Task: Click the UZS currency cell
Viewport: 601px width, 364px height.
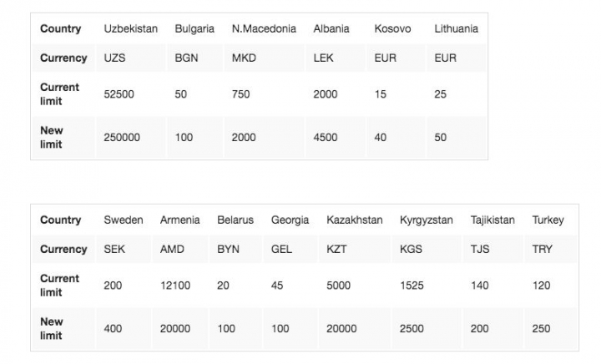Action: (x=115, y=58)
